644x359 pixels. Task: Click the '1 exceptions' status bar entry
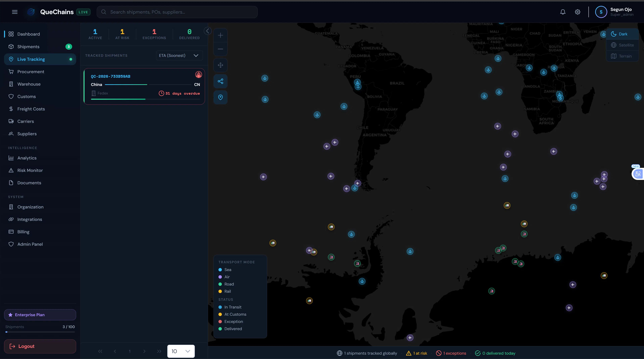pyautogui.click(x=451, y=353)
